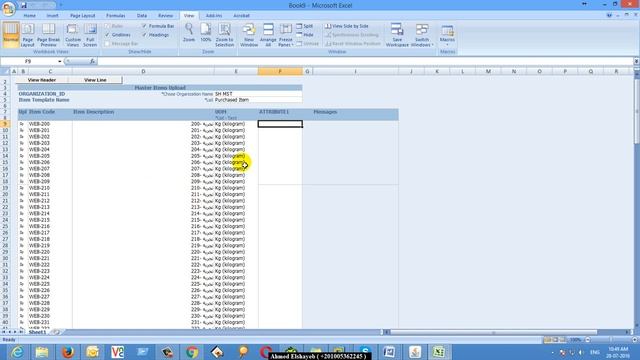
Task: Click View Header button
Action: [x=42, y=80]
